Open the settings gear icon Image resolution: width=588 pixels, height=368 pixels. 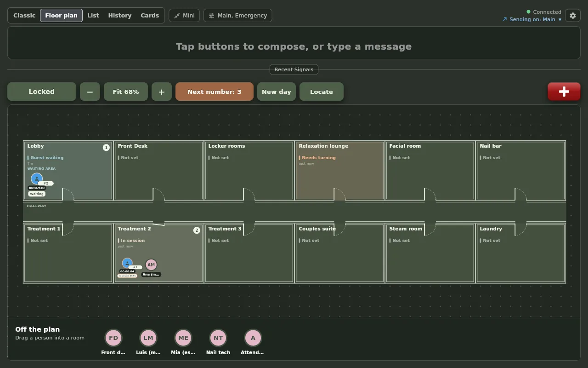573,16
